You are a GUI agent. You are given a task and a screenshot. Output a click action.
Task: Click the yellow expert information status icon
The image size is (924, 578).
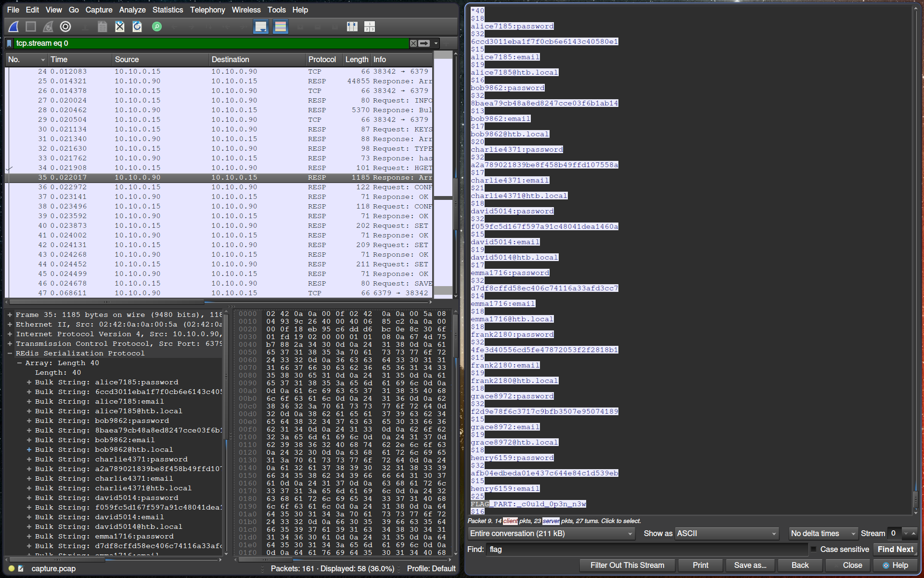(12, 568)
